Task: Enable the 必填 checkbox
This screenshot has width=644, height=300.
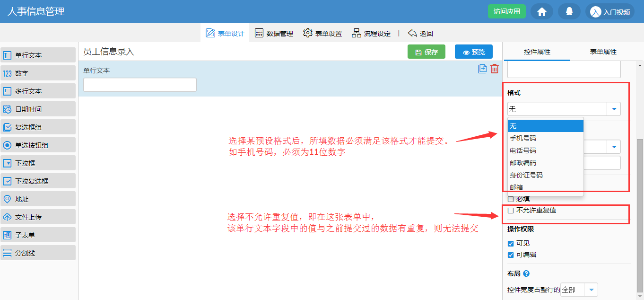Action: (511, 199)
